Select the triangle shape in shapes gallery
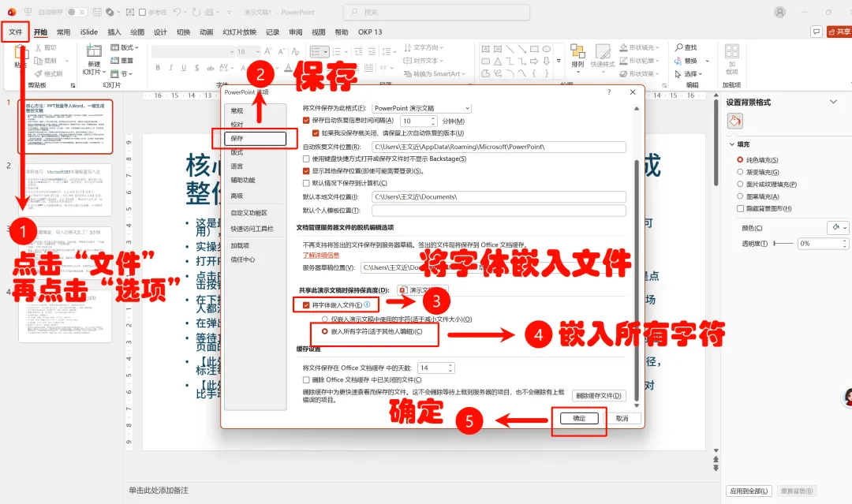This screenshot has width=852, height=504. [x=498, y=62]
